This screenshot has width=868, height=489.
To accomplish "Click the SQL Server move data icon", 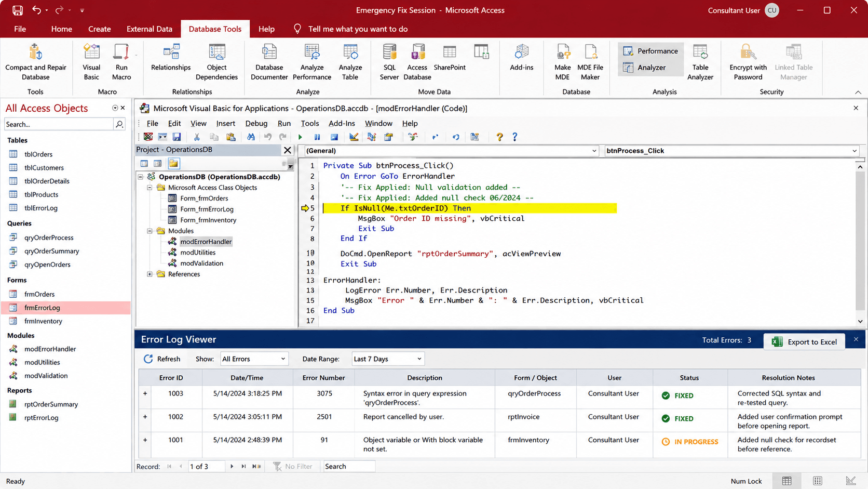I will pyautogui.click(x=389, y=52).
